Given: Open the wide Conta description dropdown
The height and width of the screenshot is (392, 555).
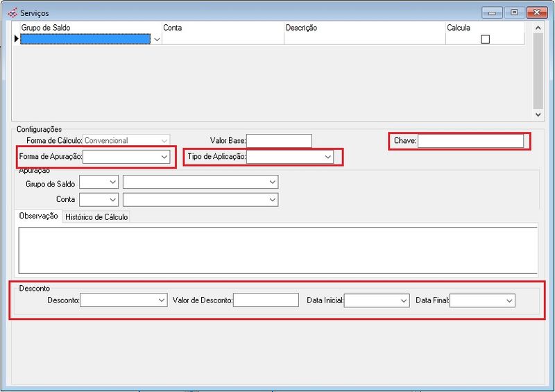Looking at the screenshot, I should [272, 200].
